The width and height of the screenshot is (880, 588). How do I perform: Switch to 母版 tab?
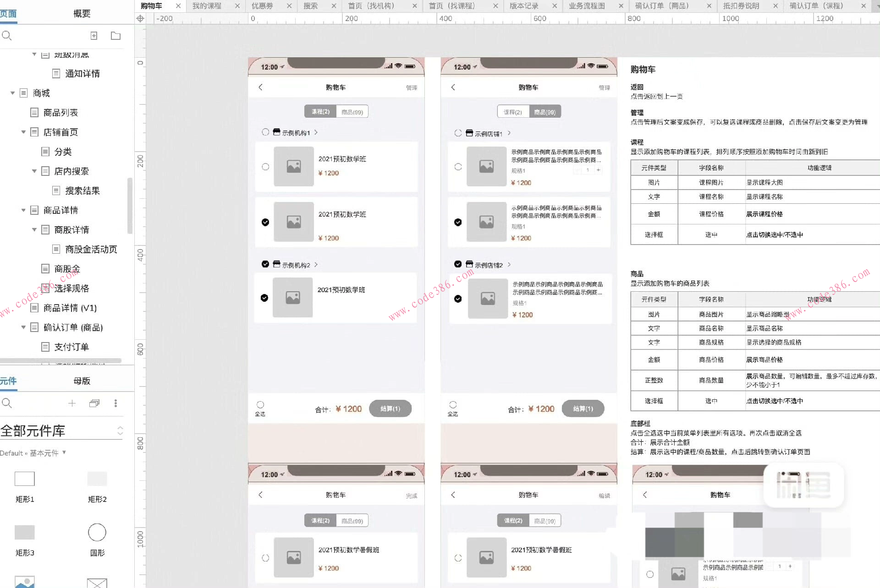tap(82, 381)
